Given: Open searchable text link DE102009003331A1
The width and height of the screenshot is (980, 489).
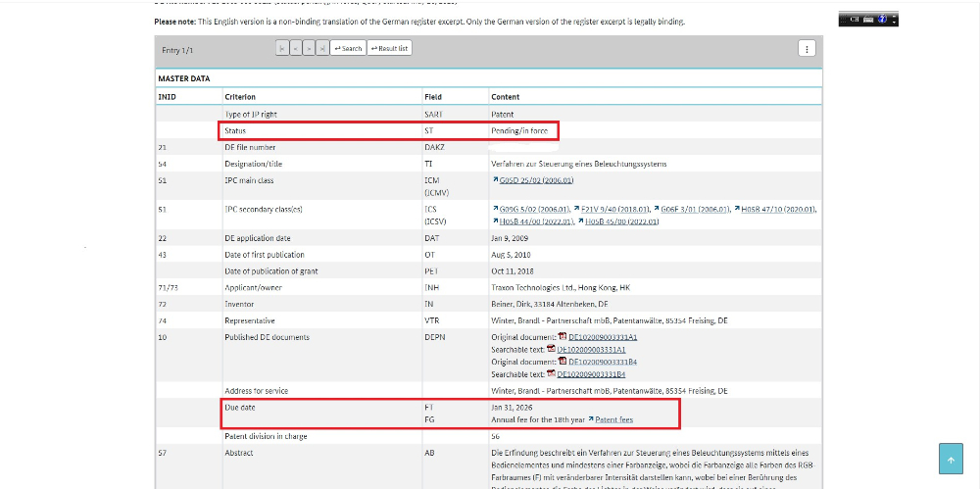Looking at the screenshot, I should click(591, 349).
